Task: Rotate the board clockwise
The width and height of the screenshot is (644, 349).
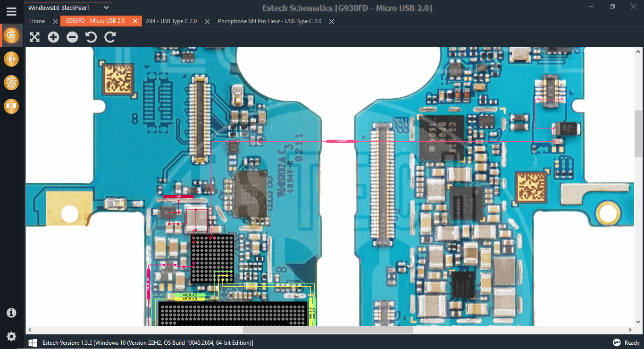Action: [x=110, y=37]
